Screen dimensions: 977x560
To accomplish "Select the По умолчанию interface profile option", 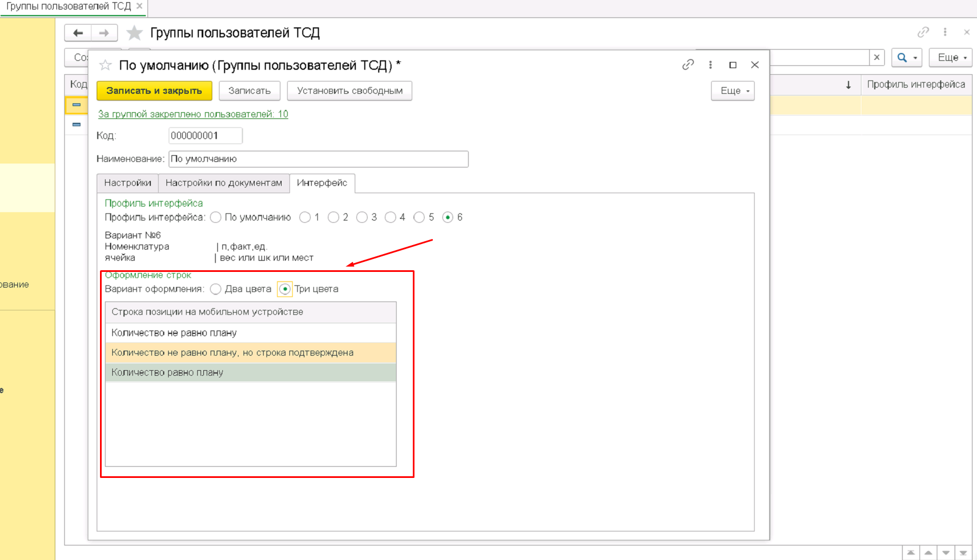I will [216, 217].
